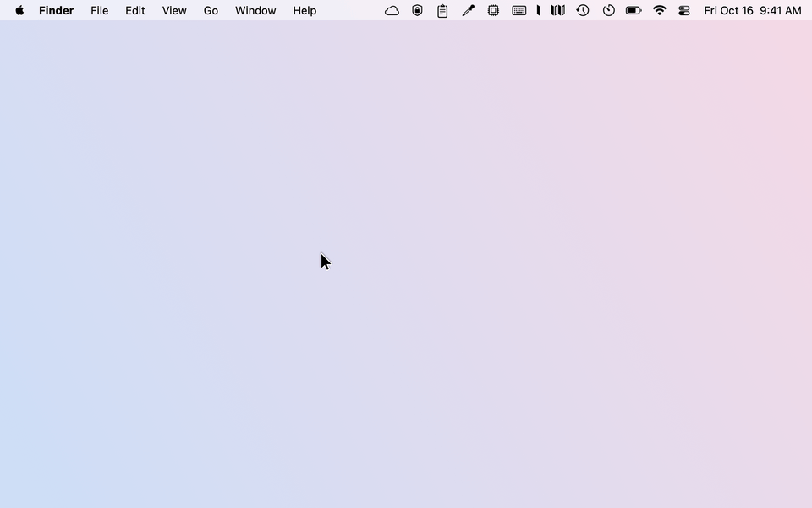812x508 pixels.
Task: Click the eyedropper color picker icon
Action: pos(468,10)
